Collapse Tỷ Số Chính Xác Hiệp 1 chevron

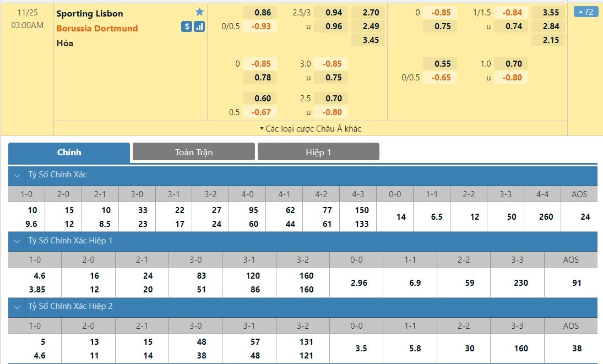[x=17, y=241]
